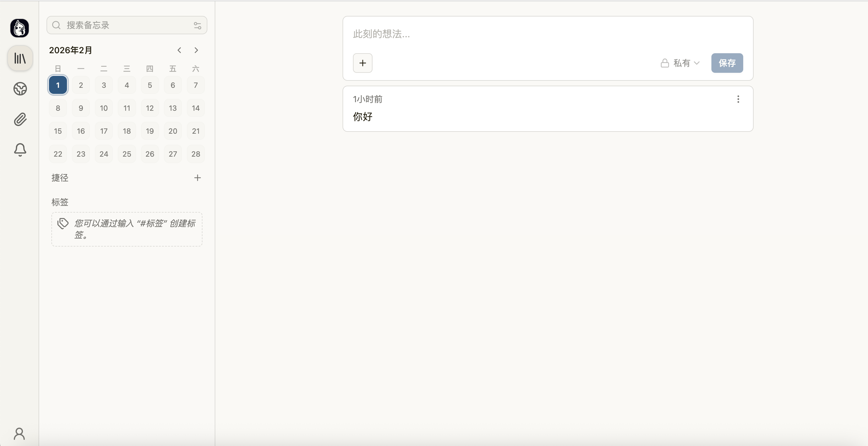Click the 保存 save button

pyautogui.click(x=727, y=63)
